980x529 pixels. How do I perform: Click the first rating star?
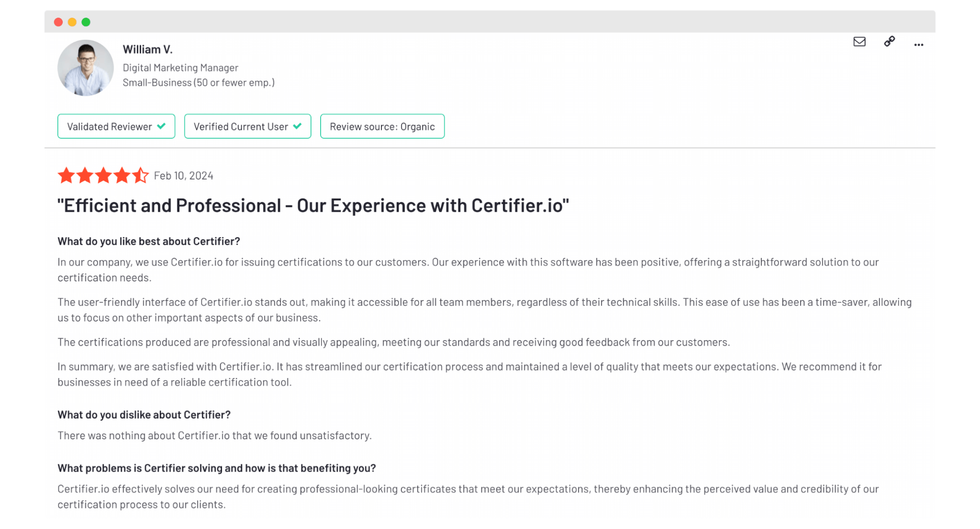[66, 175]
